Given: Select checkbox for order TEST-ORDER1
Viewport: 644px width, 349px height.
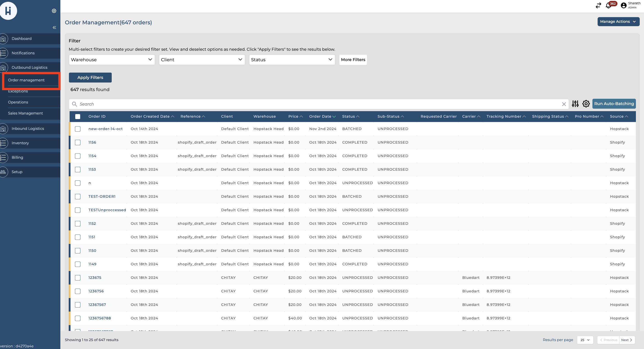Looking at the screenshot, I should 78,197.
